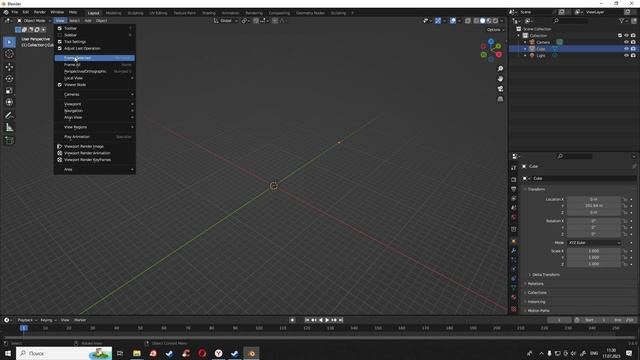Screen dimensions: 640x360
Task: Open the Modifiers wrench properties tab
Action: 513,251
